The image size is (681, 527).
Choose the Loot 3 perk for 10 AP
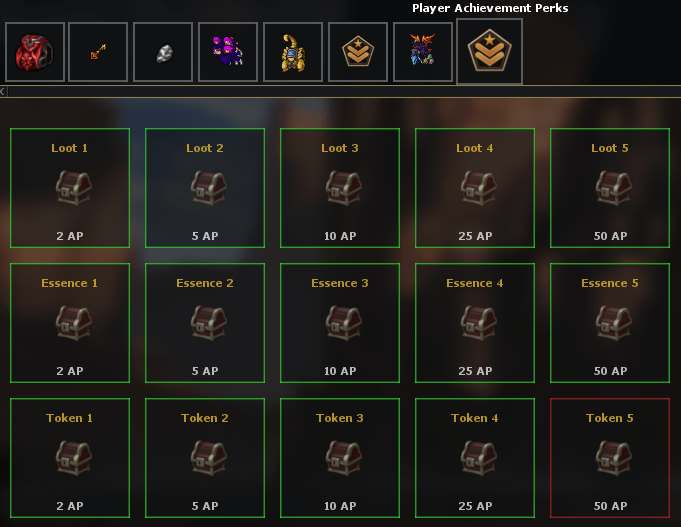(x=340, y=188)
